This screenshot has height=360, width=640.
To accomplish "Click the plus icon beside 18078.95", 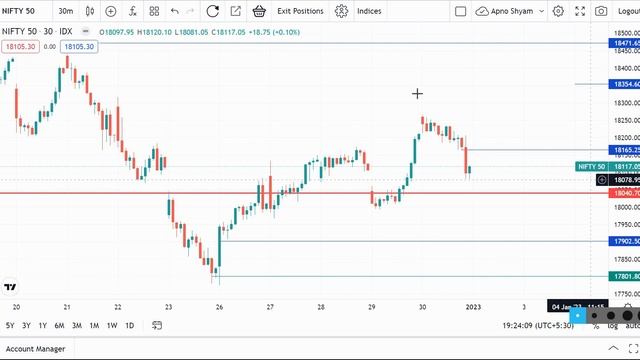I will pos(602,180).
